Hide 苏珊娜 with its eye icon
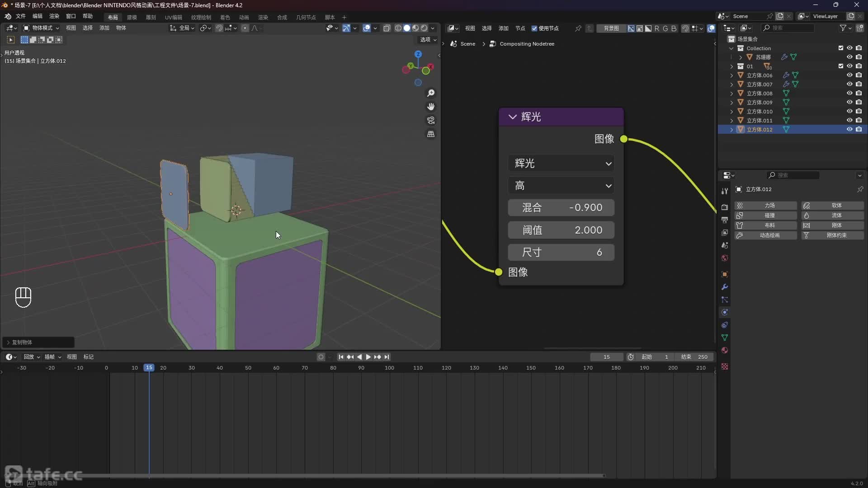The height and width of the screenshot is (488, 868). pyautogui.click(x=849, y=57)
